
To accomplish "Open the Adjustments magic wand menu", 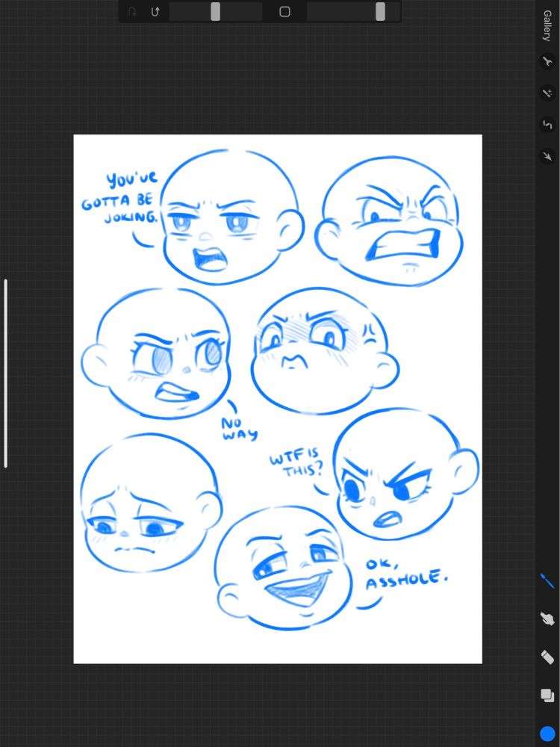I will (547, 93).
